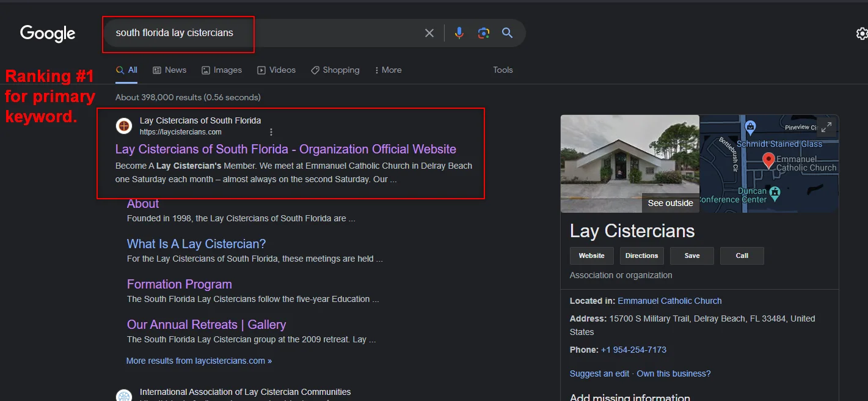868x401 pixels.
Task: Click the About 398,000 results count text
Action: tap(188, 97)
